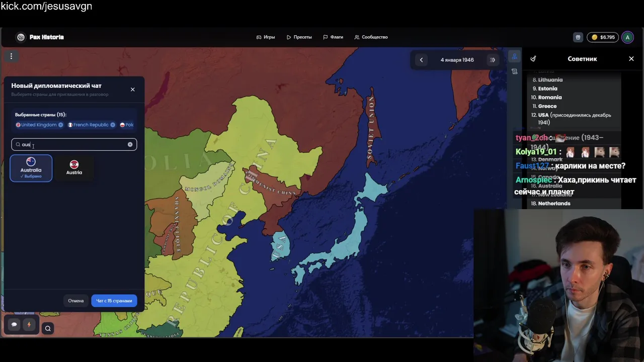Viewport: 644px width, 362px height.
Task: Focus the country search field
Action: pyautogui.click(x=74, y=145)
